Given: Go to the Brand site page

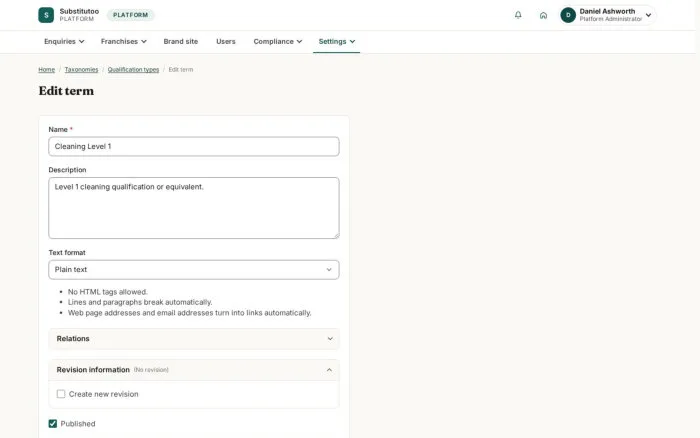Looking at the screenshot, I should [180, 42].
